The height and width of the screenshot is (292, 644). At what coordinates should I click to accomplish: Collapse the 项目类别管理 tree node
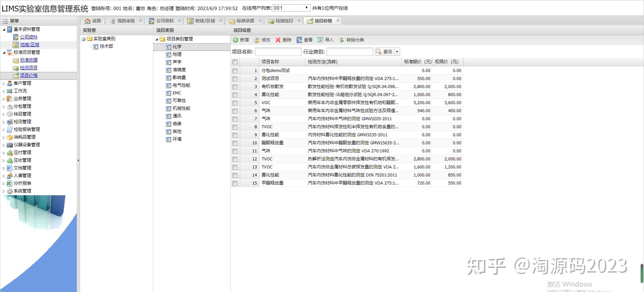pos(157,39)
